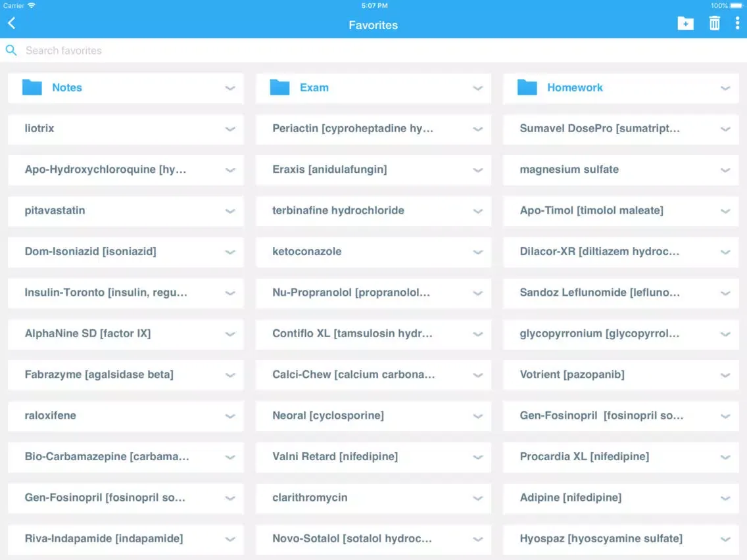Open terbinafine hydrochloride entry
The image size is (747, 560).
tap(373, 210)
